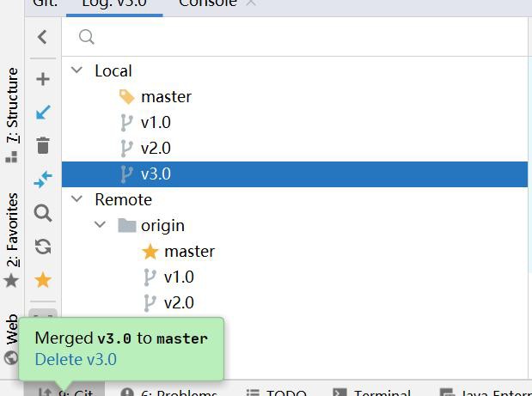Viewport: 532px width, 396px height.
Task: Click the Fetch All Remotes refresh icon
Action: point(42,247)
